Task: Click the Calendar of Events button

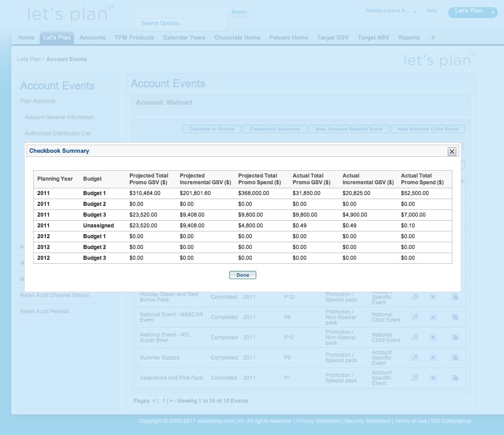Action: [211, 129]
